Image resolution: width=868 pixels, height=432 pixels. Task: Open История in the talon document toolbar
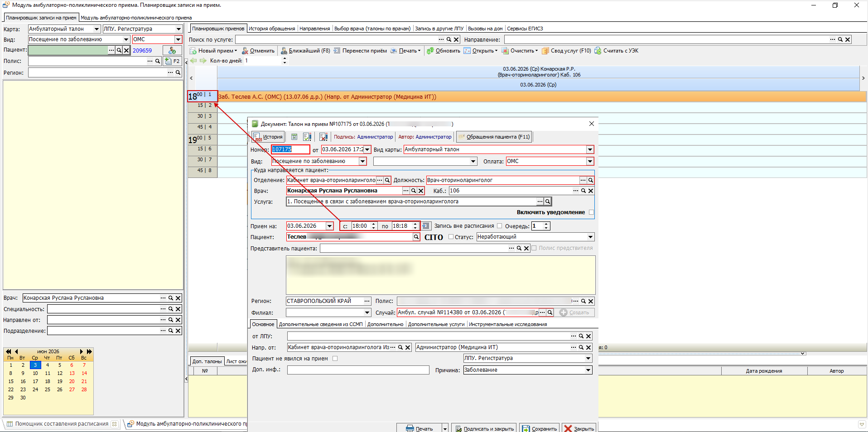point(268,137)
